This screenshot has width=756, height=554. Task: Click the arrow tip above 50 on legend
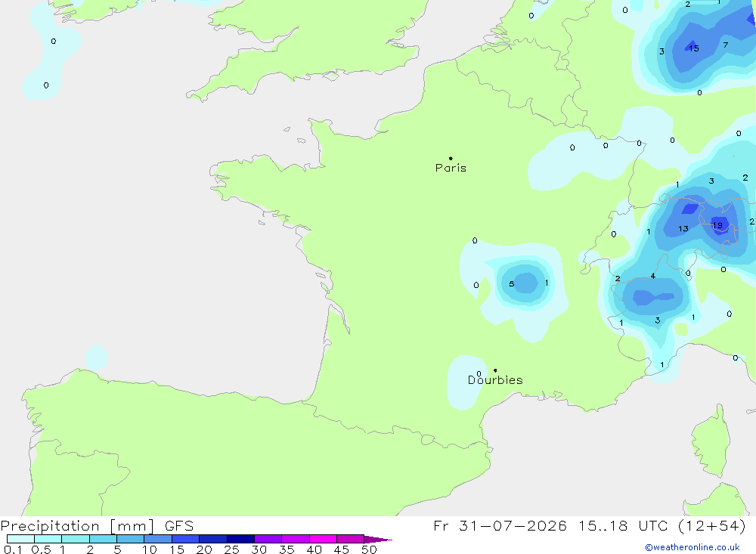pos(379,539)
